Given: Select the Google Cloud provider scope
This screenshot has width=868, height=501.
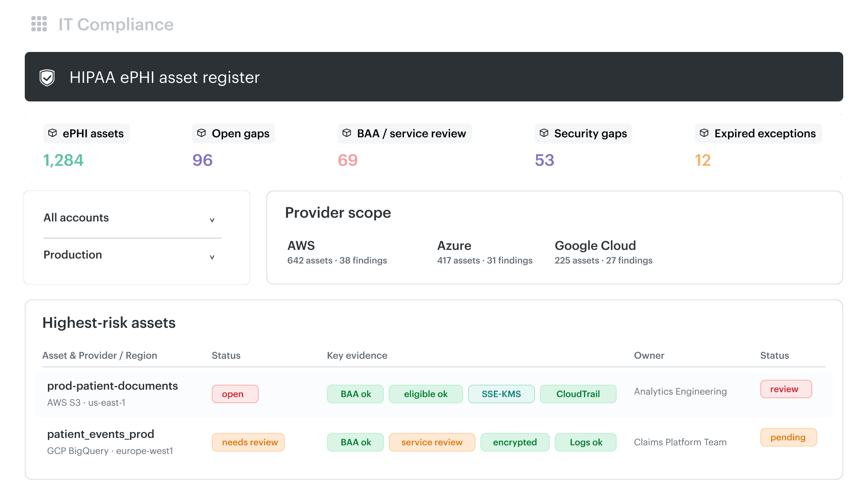Looking at the screenshot, I should (x=603, y=252).
